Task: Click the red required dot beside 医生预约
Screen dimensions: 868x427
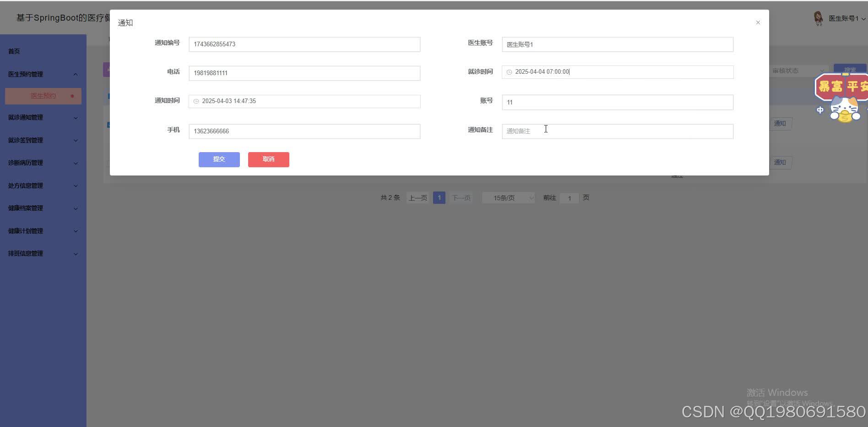Action: click(71, 96)
